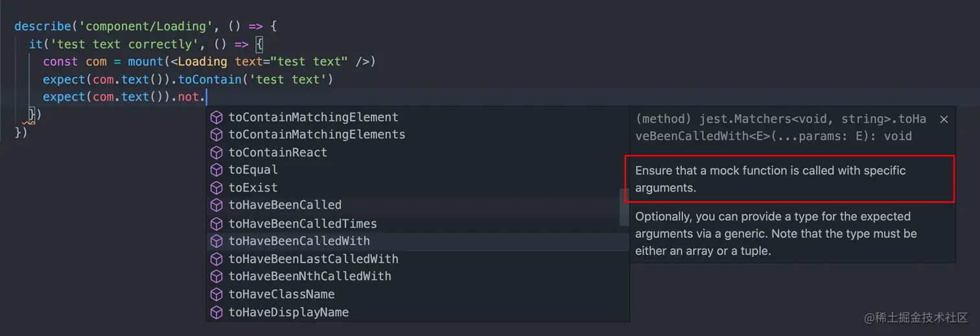Click the cube icon next to toContainReact
Screen dimensions: 980x336
pyautogui.click(x=216, y=152)
